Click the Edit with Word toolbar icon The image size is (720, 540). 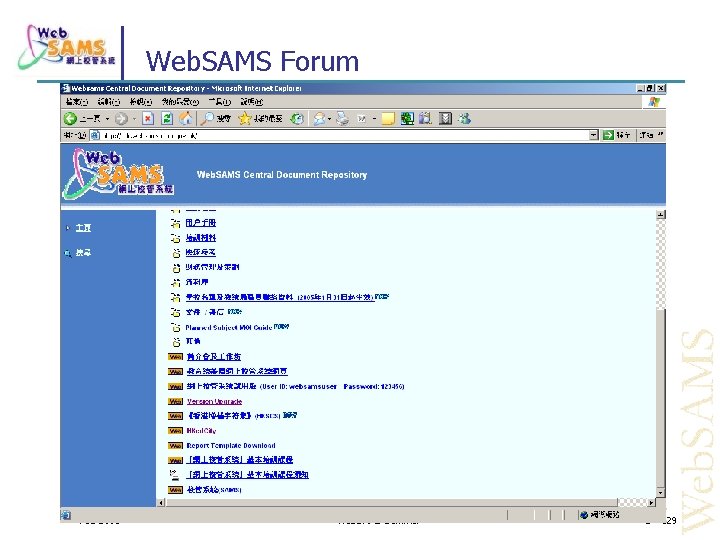[362, 119]
